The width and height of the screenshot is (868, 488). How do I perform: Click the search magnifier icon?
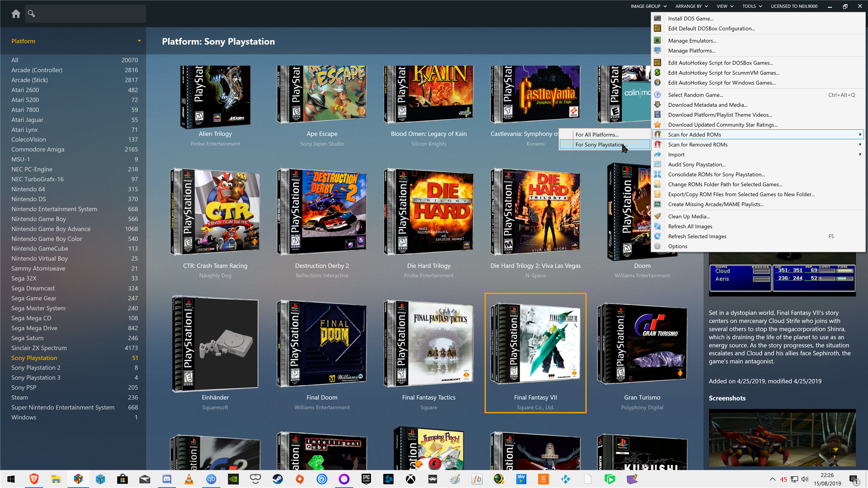click(31, 14)
